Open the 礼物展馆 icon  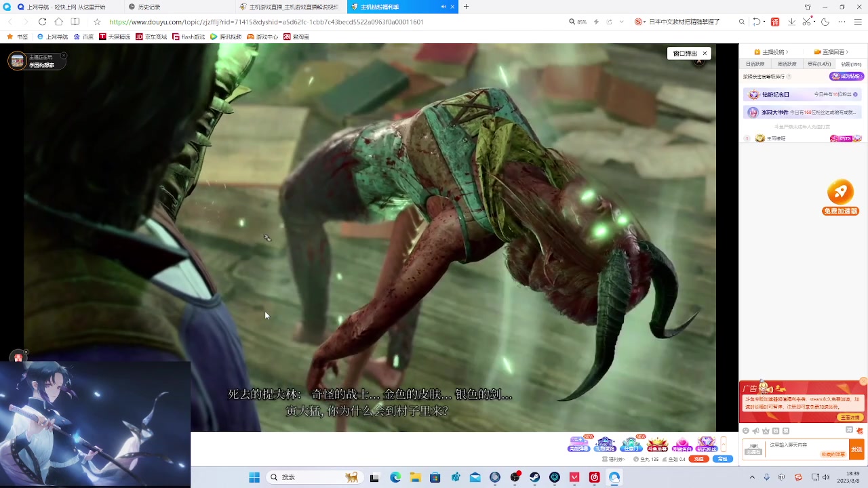[605, 444]
